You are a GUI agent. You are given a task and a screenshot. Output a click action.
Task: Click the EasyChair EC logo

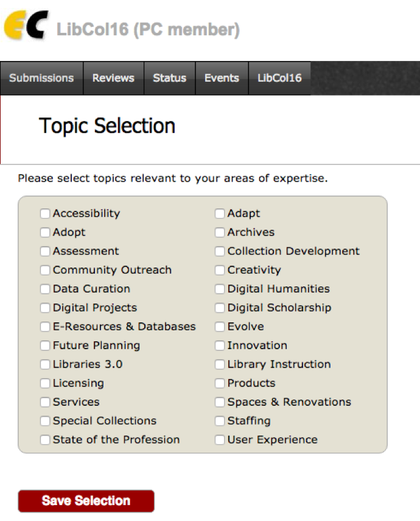(x=26, y=25)
